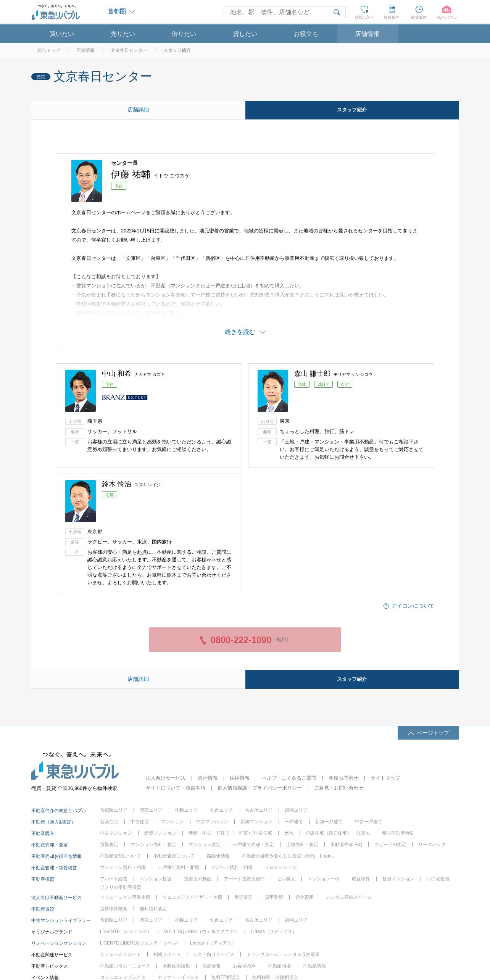Click the 宅建 badge under 中山 和希
This screenshot has height=980, width=490.
110,384
